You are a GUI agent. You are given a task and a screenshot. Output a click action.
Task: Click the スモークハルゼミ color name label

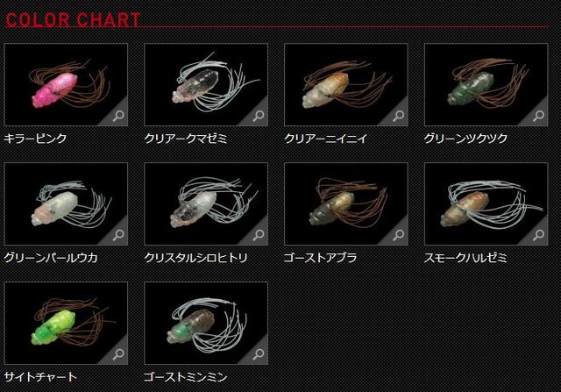pos(465,258)
